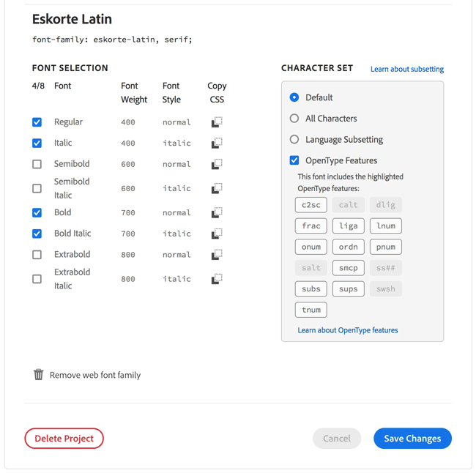Click the sups feature tag
This screenshot has width=476, height=473.
(x=348, y=288)
